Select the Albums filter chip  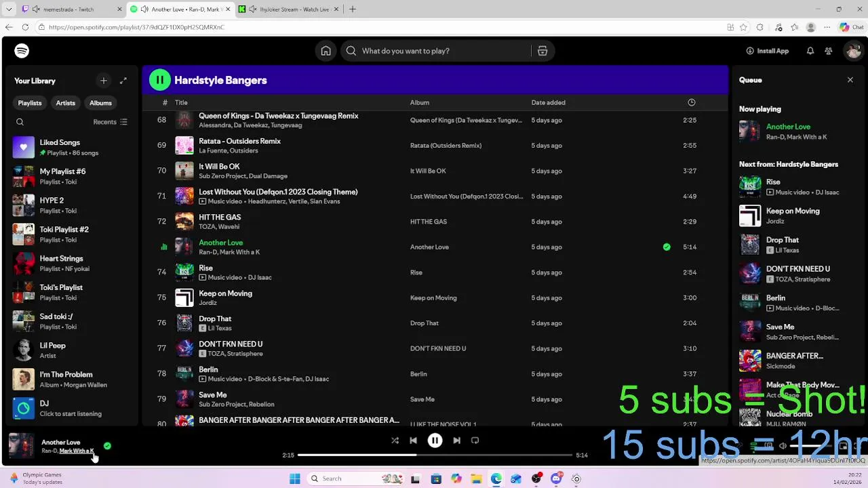pos(100,103)
